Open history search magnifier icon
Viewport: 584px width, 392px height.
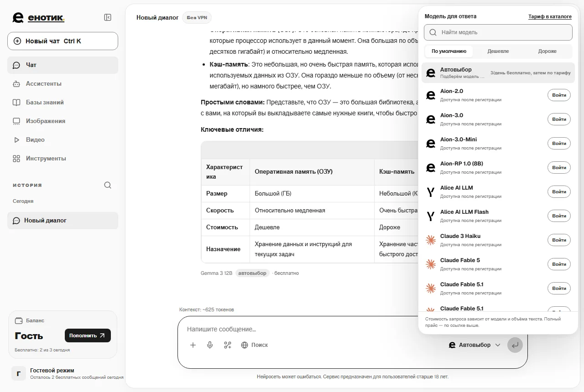click(108, 185)
